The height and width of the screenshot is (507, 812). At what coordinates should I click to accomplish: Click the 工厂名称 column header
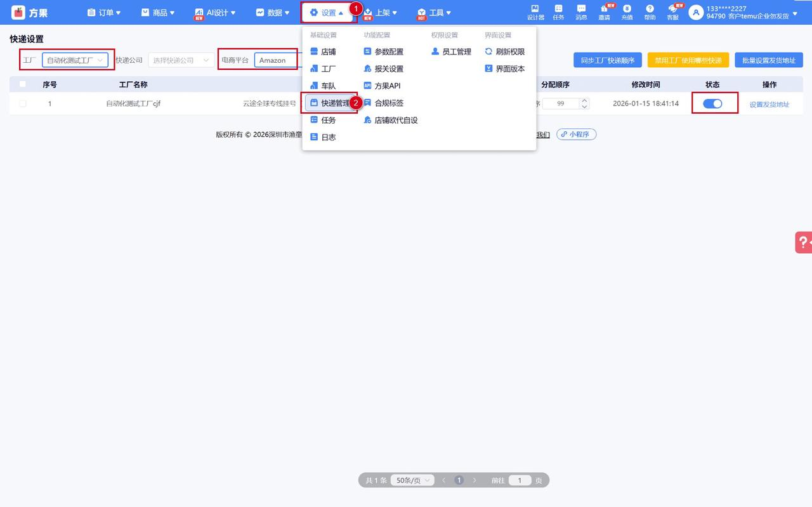(x=133, y=84)
